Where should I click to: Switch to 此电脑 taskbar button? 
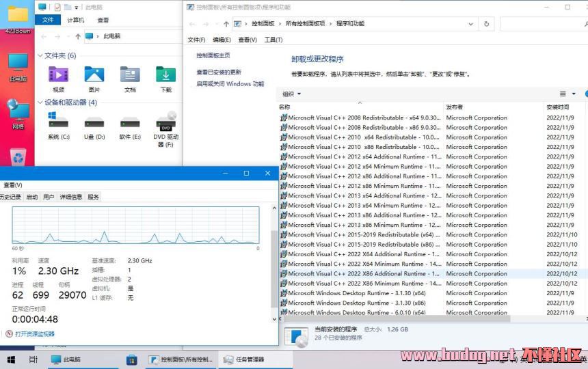click(83, 359)
